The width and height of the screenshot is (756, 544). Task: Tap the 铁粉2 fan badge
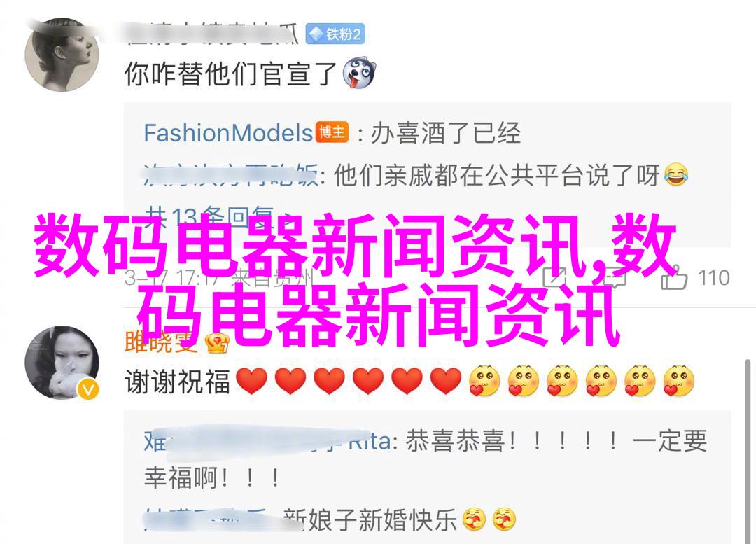(x=335, y=34)
